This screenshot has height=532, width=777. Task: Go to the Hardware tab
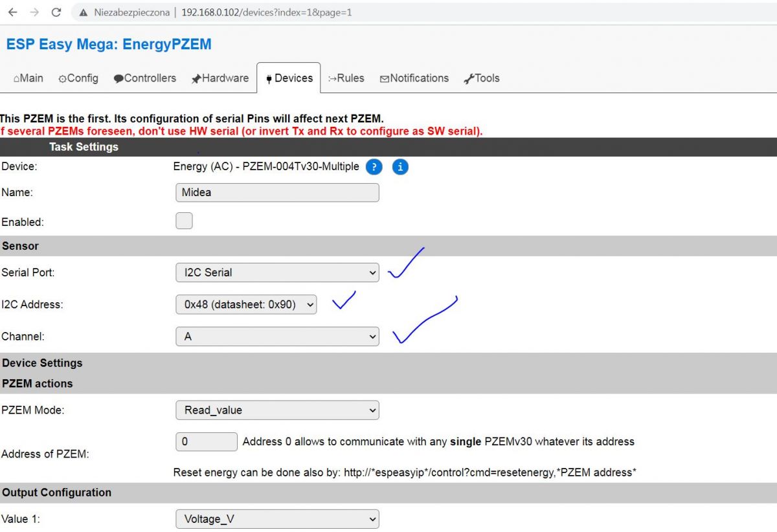[220, 78]
